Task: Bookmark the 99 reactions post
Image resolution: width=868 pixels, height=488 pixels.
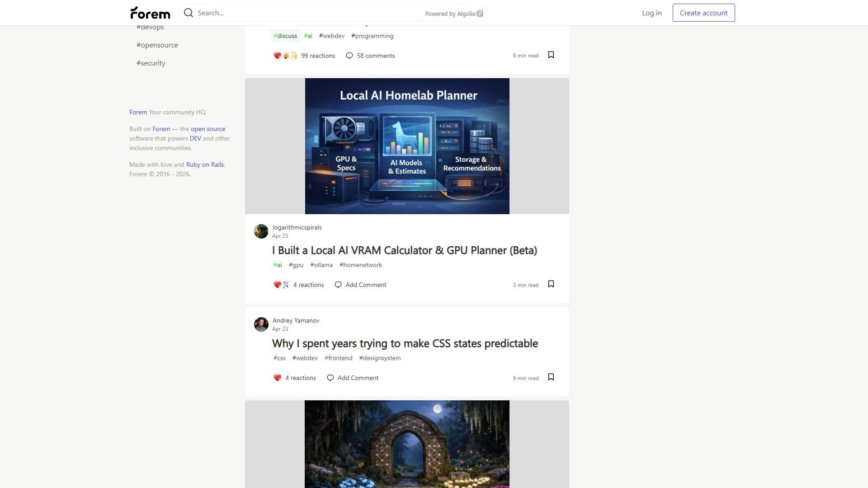Action: tap(551, 55)
